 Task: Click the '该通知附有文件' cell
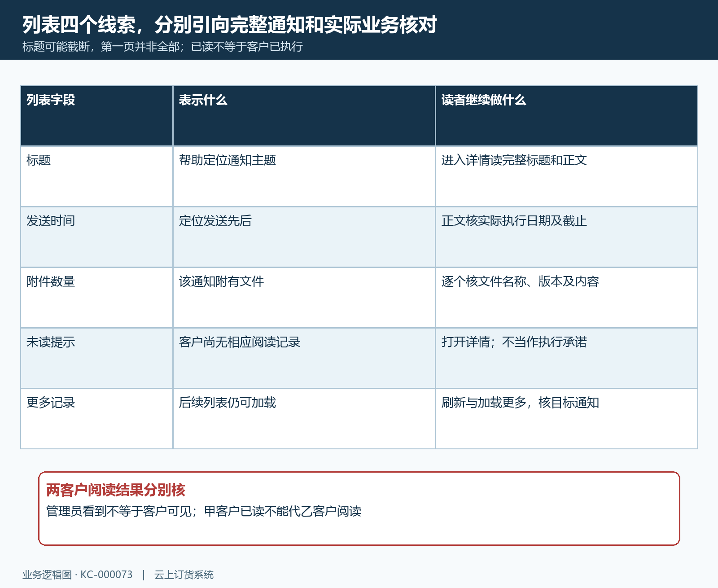pos(304,298)
